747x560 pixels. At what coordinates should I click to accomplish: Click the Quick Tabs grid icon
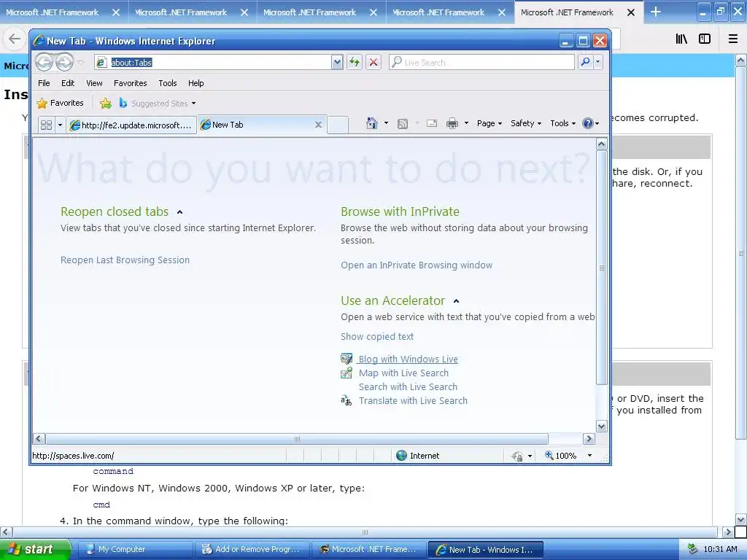click(x=46, y=125)
